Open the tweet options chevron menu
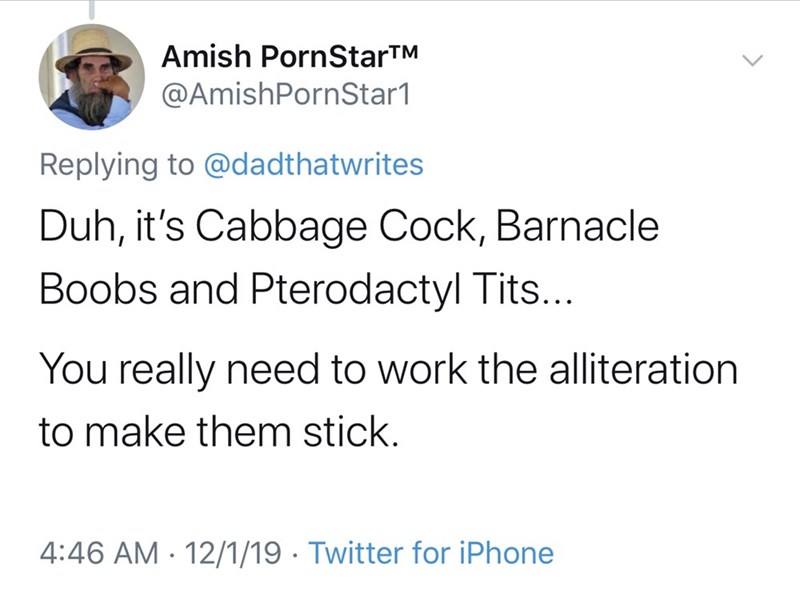This screenshot has height=590, width=800. pyautogui.click(x=752, y=61)
